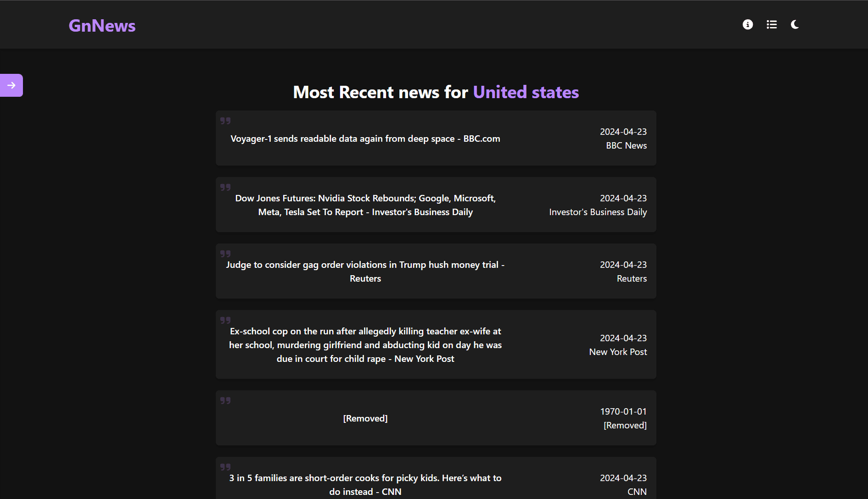Open the list view icon in header
The height and width of the screenshot is (499, 868).
pos(772,24)
